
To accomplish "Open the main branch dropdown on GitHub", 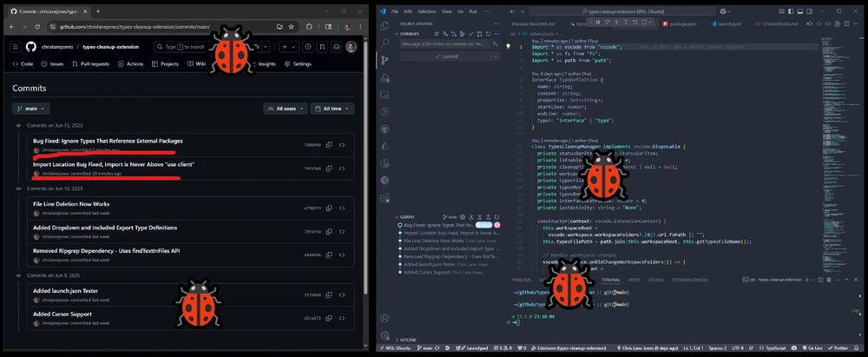I will 31,109.
